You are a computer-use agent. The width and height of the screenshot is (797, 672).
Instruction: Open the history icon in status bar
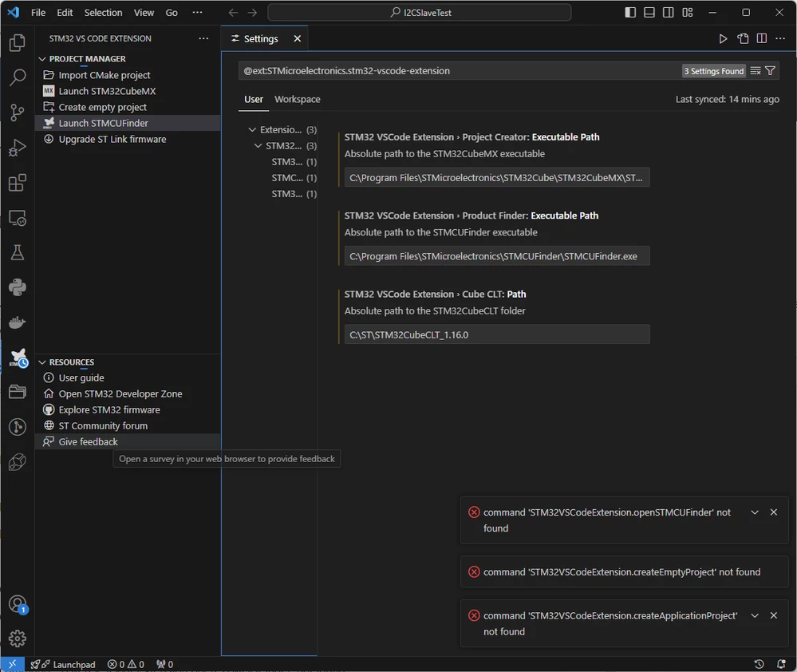pos(759,664)
